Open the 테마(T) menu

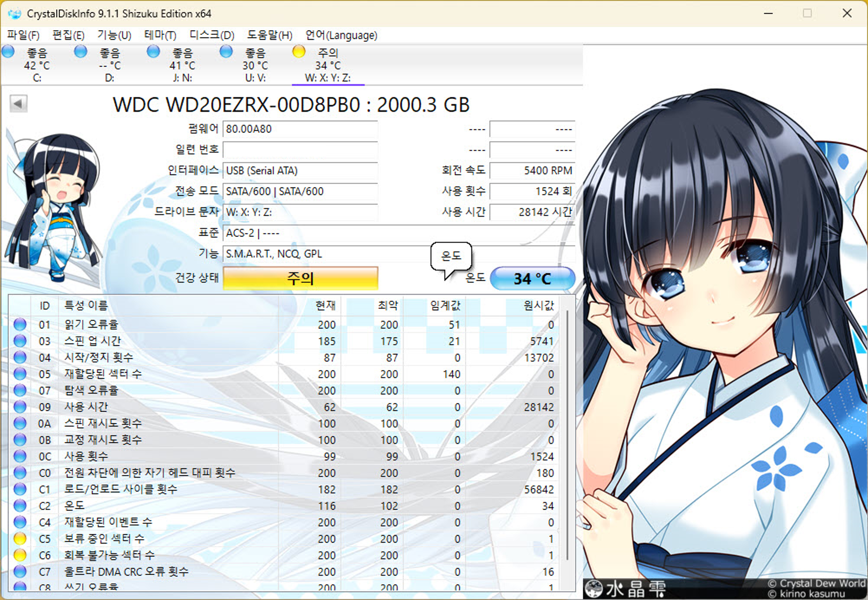160,35
